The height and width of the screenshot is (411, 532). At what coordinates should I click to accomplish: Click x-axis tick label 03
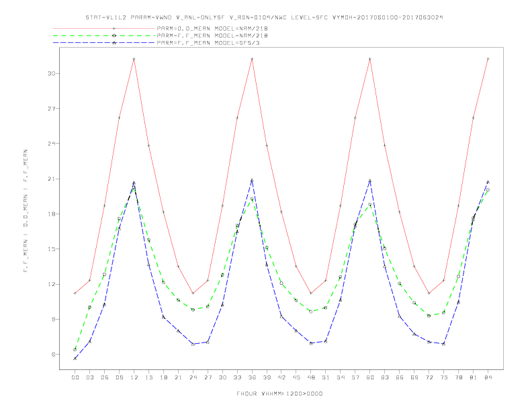[x=89, y=377]
